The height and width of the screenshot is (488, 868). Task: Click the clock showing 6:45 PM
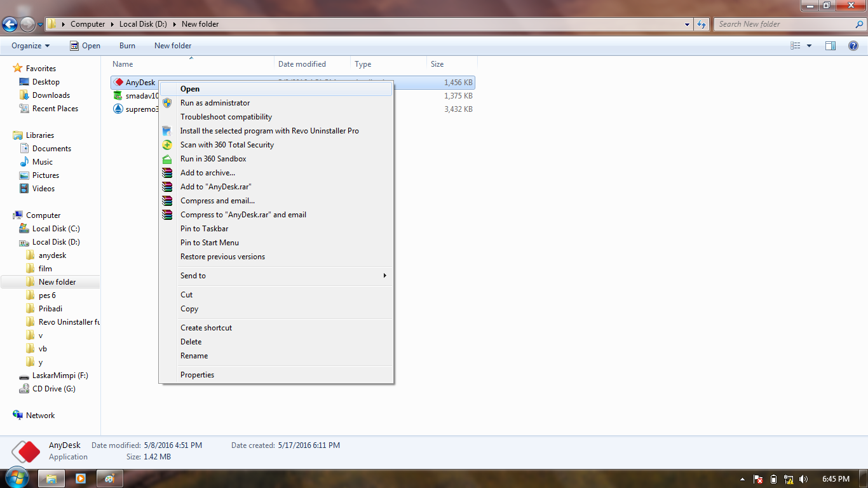(x=836, y=479)
